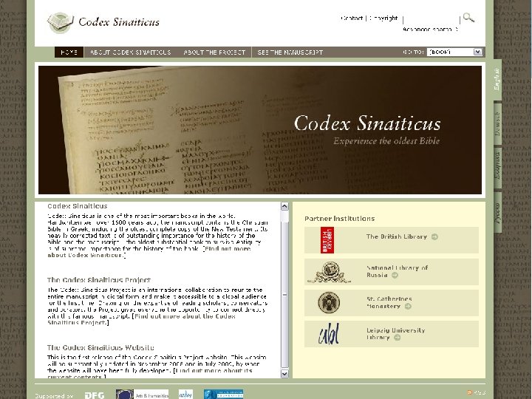
Task: Click 'The Codex Sinaiticus Project' heading
Action: (99, 280)
